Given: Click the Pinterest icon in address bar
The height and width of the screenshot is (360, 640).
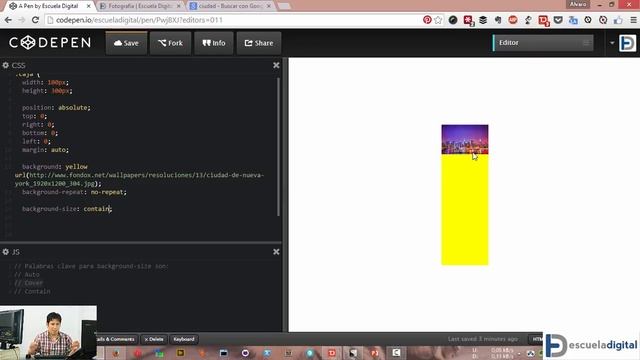Looking at the screenshot, I should (x=427, y=20).
